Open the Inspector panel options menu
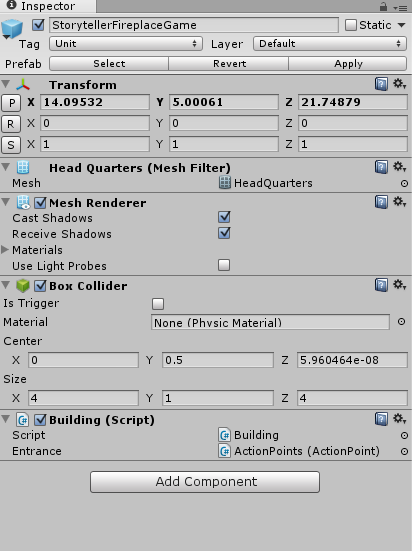Screen dimensions: 412x551 tap(400, 7)
